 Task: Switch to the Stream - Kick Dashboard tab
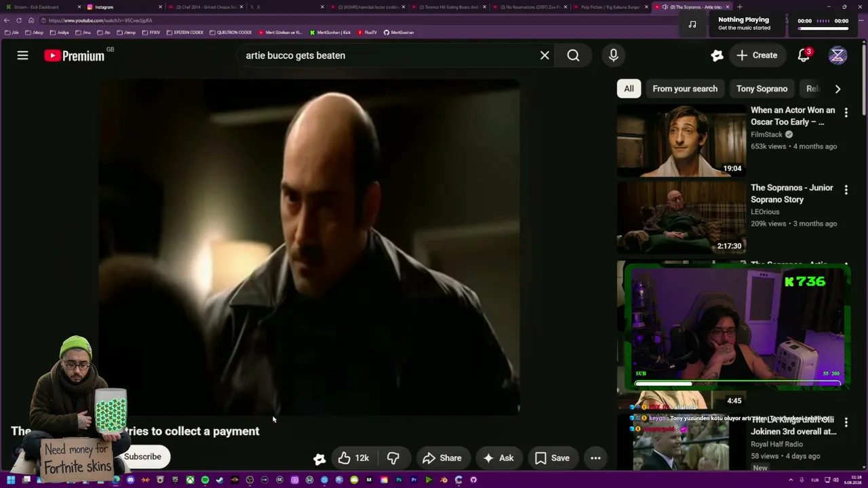tap(42, 7)
